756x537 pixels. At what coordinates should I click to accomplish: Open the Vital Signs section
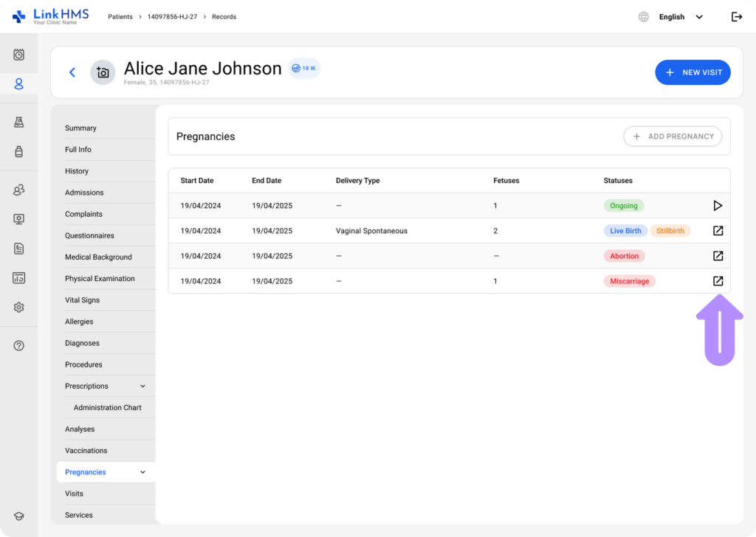tap(82, 300)
